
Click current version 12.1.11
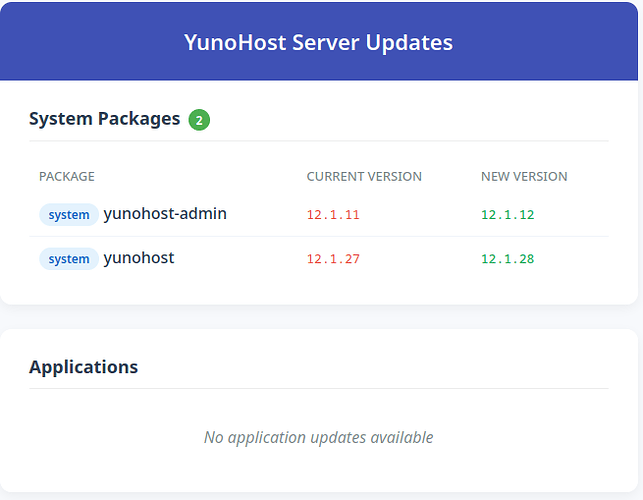pyautogui.click(x=333, y=215)
